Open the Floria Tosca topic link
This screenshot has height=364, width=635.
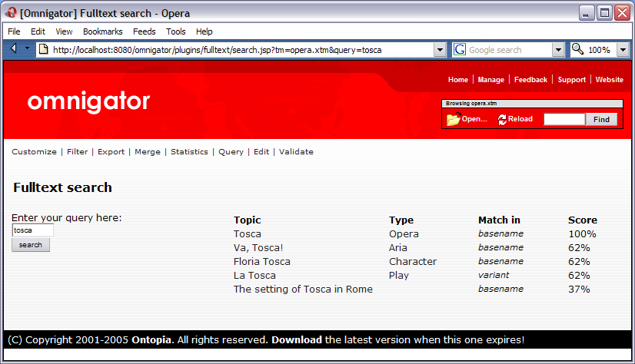click(x=261, y=261)
